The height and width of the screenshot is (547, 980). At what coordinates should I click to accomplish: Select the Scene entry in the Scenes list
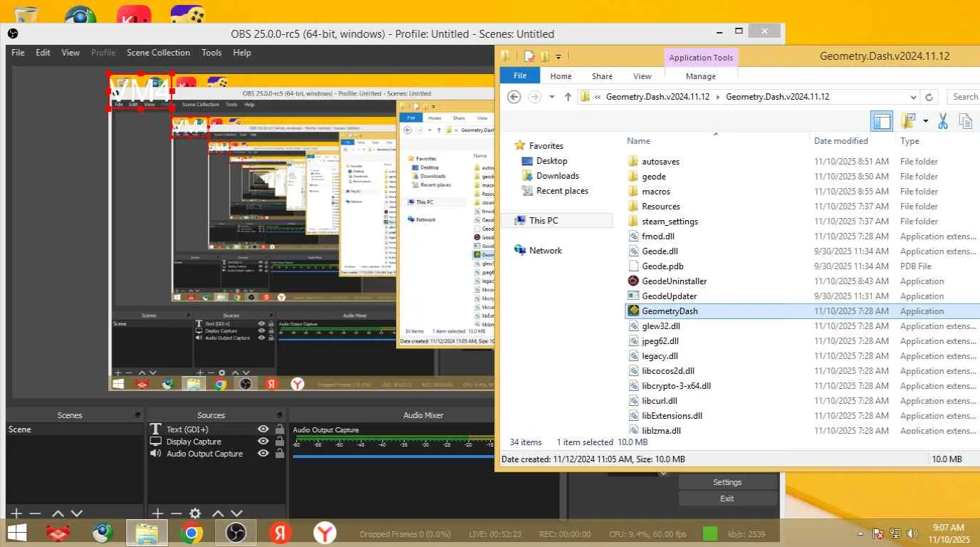tap(74, 429)
